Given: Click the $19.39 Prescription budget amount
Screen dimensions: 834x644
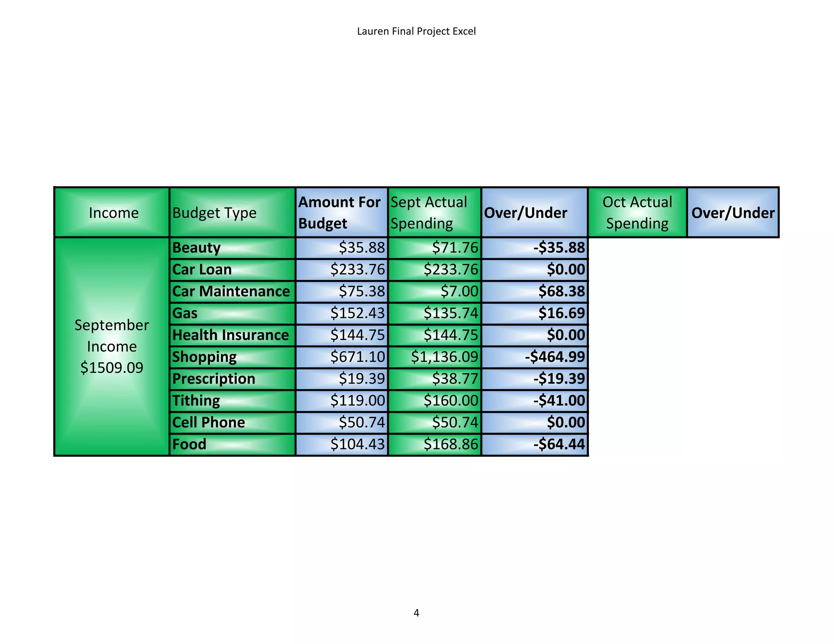Looking at the screenshot, I should 342,379.
